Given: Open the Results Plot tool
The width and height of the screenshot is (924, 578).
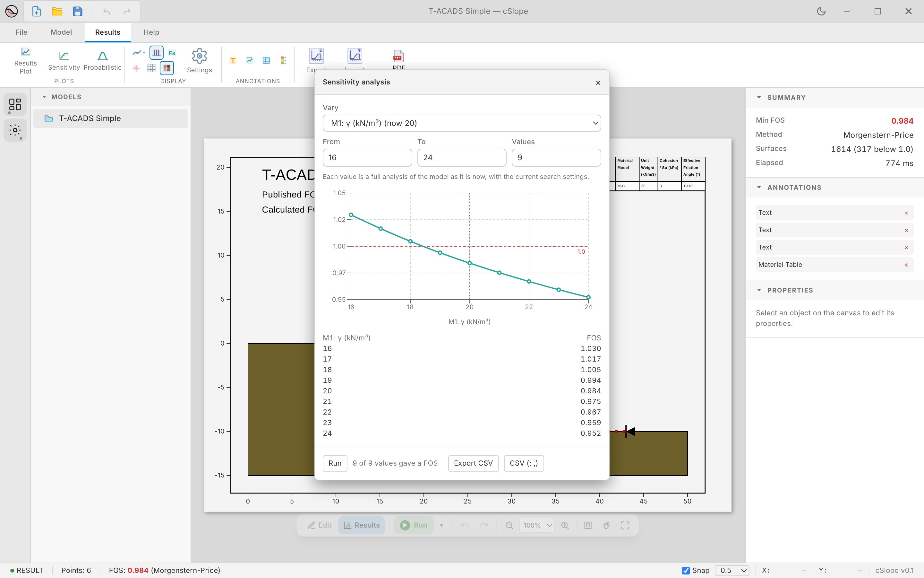Looking at the screenshot, I should [x=26, y=61].
